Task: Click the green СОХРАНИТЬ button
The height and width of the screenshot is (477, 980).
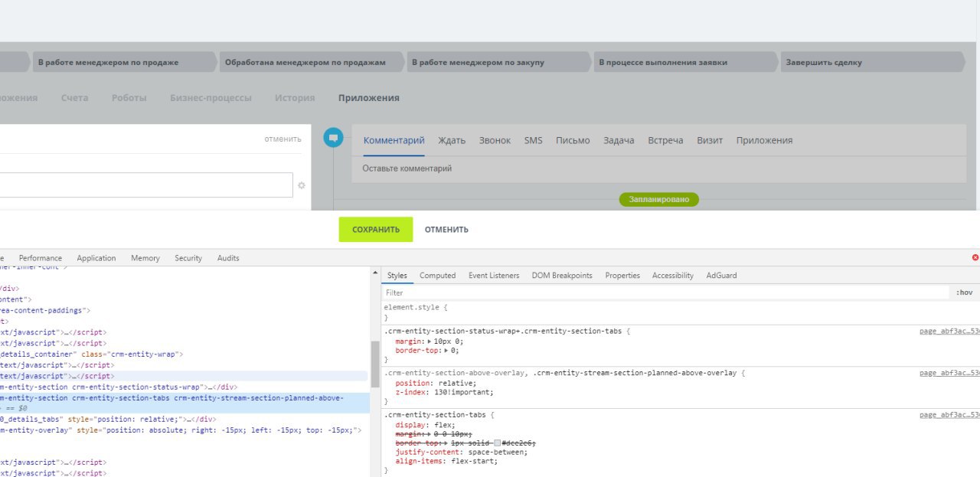Action: click(376, 230)
